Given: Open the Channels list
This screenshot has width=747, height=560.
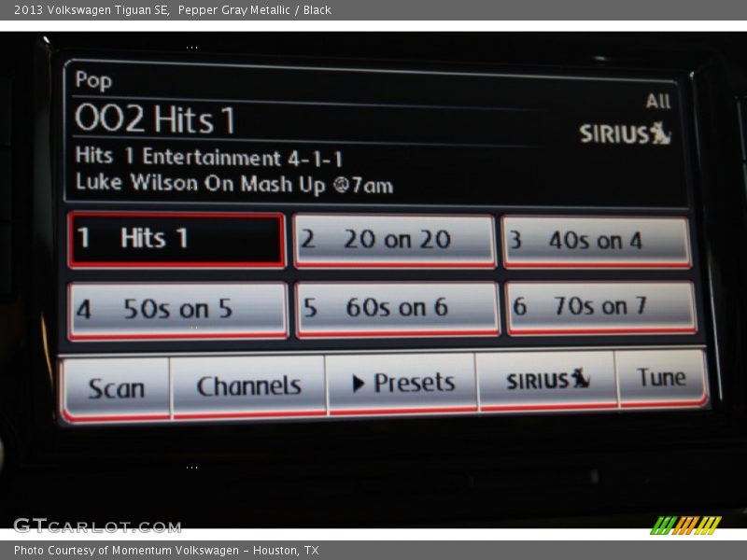Looking at the screenshot, I should (248, 386).
